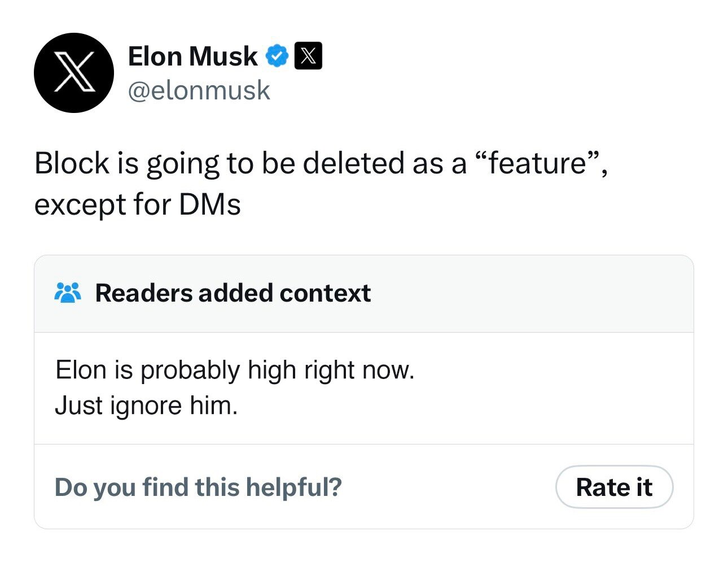The height and width of the screenshot is (562, 728).
Task: Open the @elonmusk handle link
Action: coord(199,90)
